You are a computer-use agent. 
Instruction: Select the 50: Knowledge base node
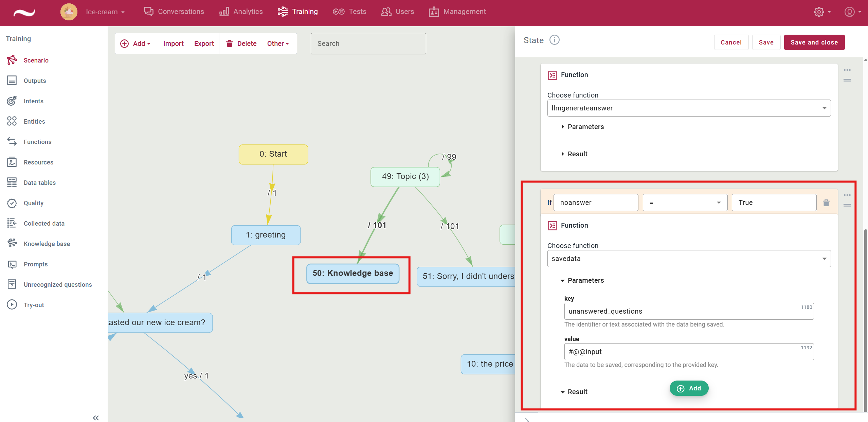tap(352, 274)
